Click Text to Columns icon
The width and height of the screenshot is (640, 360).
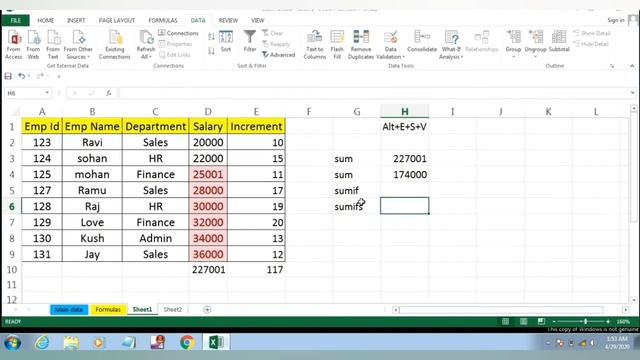tap(315, 44)
